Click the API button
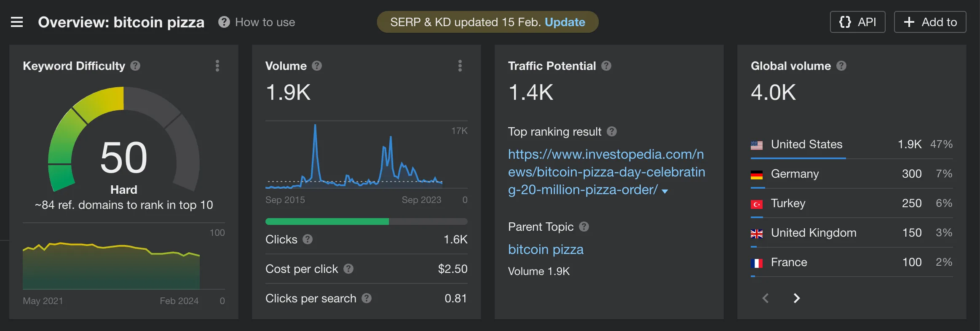Image resolution: width=980 pixels, height=331 pixels. (858, 22)
